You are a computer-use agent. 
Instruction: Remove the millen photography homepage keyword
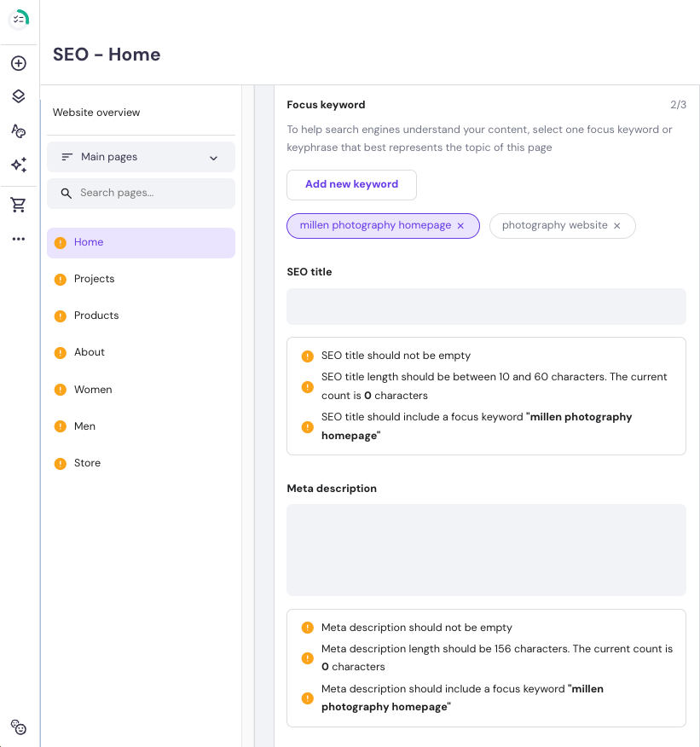coord(460,226)
